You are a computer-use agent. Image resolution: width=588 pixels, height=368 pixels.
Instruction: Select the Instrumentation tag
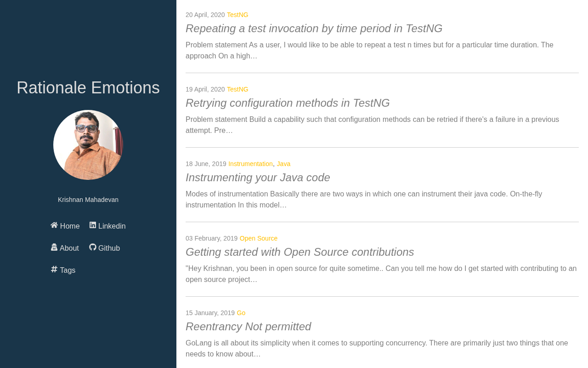[250, 164]
